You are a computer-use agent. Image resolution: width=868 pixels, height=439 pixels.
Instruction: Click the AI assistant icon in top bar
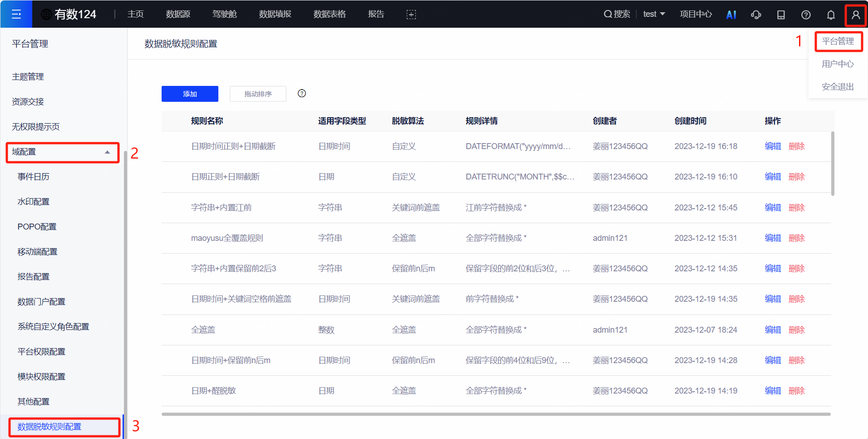pyautogui.click(x=731, y=14)
